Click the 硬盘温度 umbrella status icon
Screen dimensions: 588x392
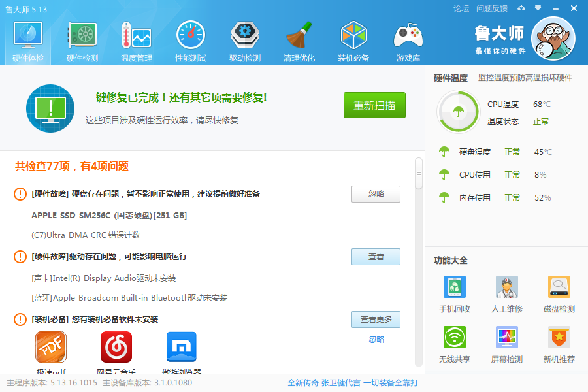pyautogui.click(x=444, y=152)
